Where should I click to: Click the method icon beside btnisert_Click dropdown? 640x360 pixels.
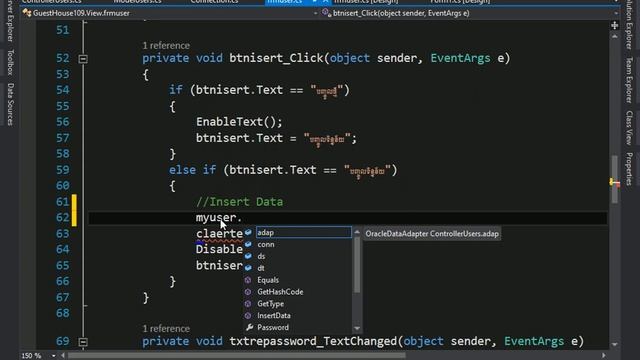coord(326,13)
